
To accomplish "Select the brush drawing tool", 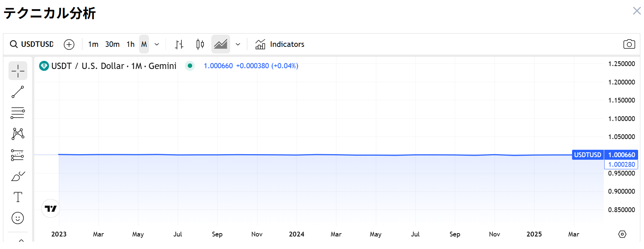I will pos(18,176).
